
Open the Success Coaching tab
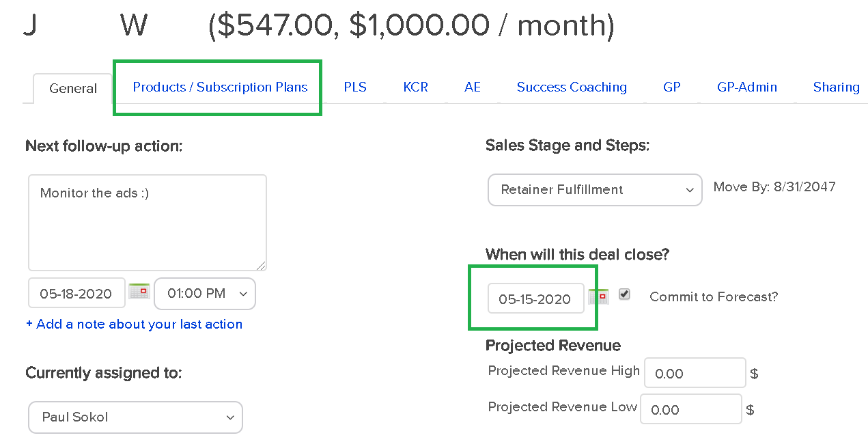(572, 87)
